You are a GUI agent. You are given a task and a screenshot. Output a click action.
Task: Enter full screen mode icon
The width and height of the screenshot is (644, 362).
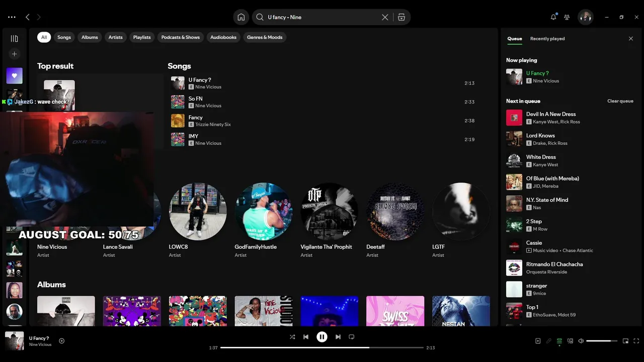tap(636, 341)
